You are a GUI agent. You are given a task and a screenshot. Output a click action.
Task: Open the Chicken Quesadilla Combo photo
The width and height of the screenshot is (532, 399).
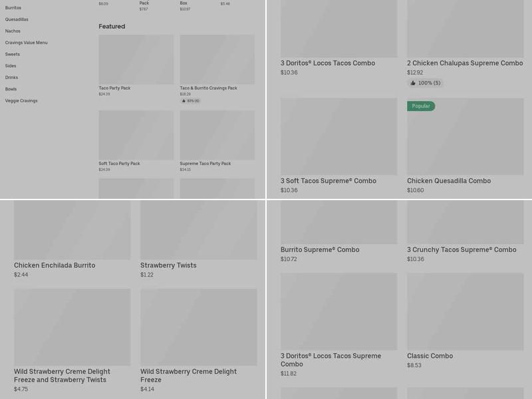465,137
